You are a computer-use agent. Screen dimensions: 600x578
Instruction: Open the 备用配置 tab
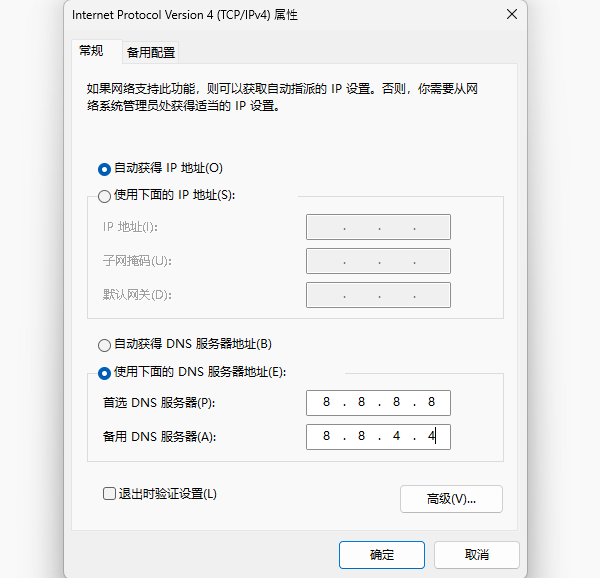coord(151,52)
